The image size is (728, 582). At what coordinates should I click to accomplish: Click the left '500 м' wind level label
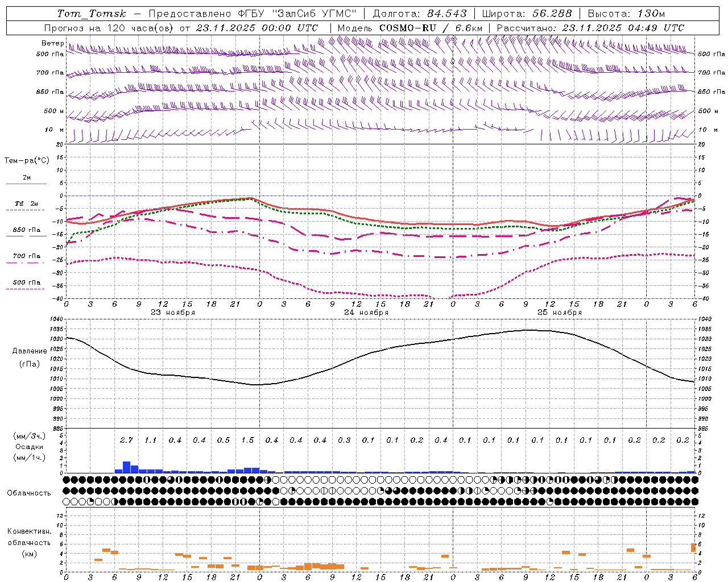(x=54, y=111)
